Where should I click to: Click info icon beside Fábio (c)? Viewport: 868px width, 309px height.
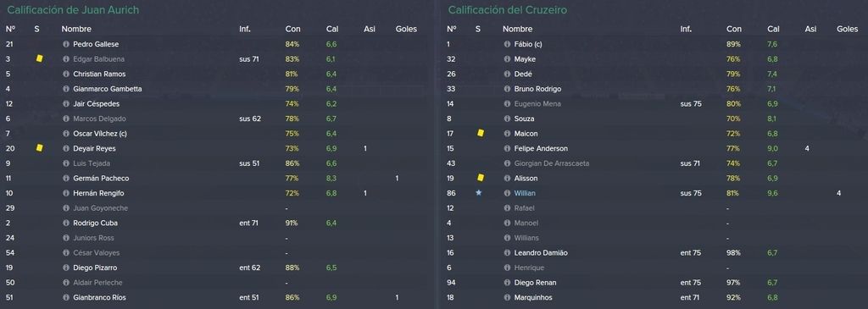click(x=507, y=44)
